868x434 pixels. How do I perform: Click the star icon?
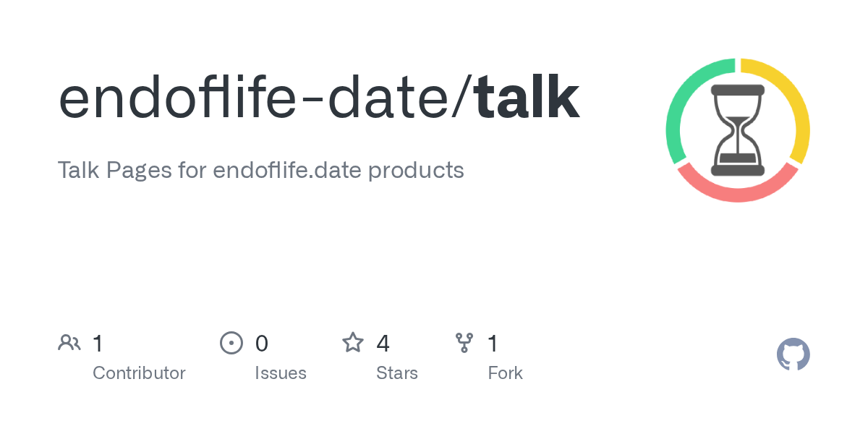coord(353,343)
